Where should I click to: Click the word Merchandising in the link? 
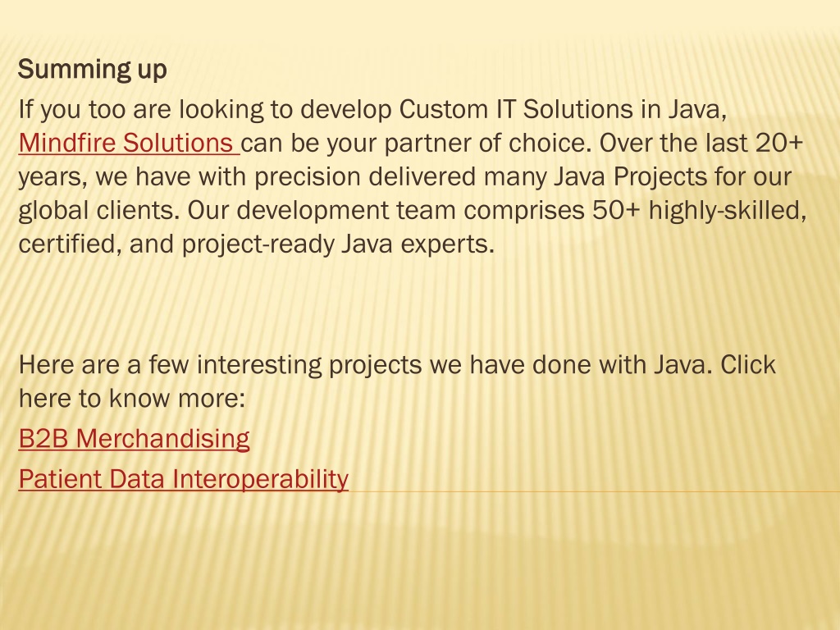163,438
